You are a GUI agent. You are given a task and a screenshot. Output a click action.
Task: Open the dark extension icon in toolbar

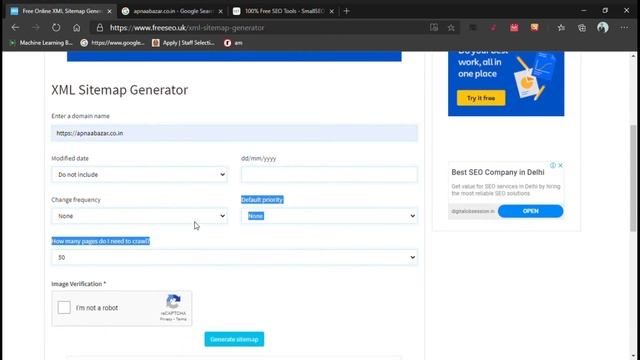pyautogui.click(x=473, y=28)
